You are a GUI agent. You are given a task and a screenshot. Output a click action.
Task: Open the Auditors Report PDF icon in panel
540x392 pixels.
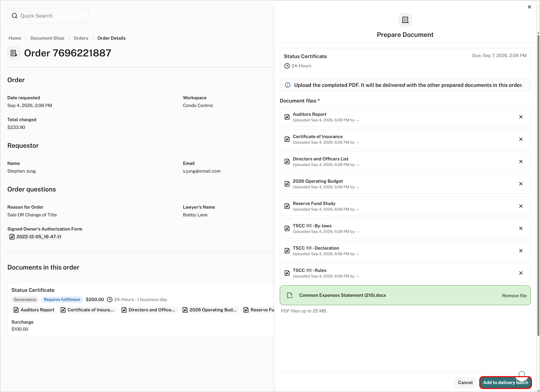point(287,117)
